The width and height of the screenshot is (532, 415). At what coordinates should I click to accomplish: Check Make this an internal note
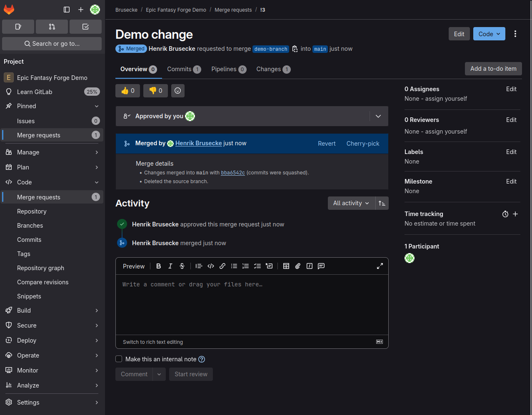[119, 359]
